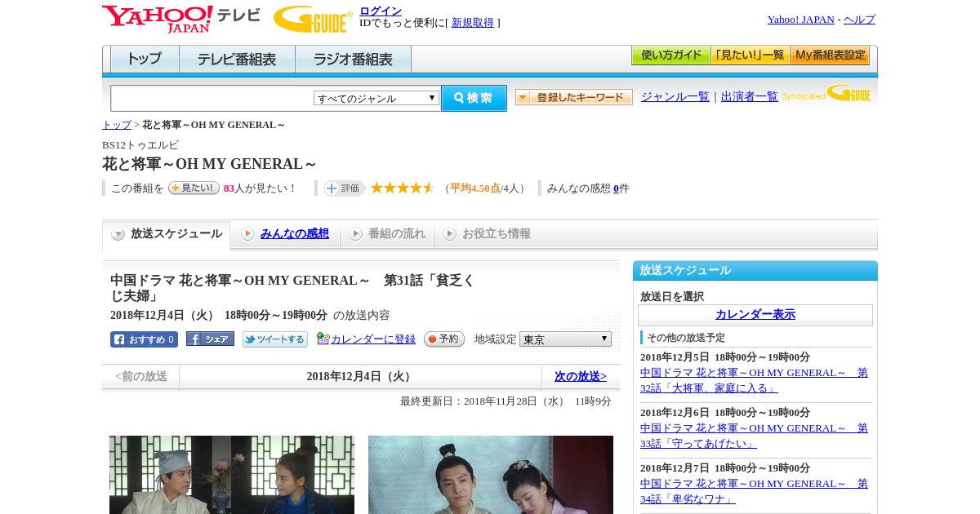Screen dimensions: 980x514
Task: Select the みんなの感想 tab
Action: click(x=285, y=234)
